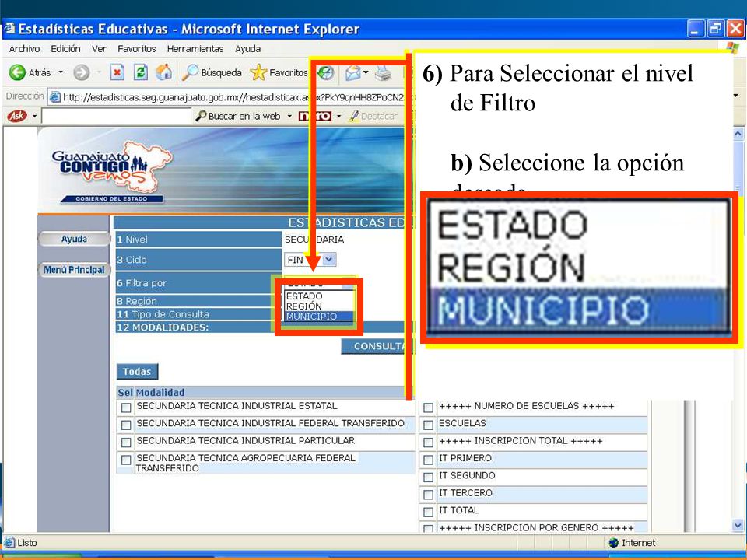
Task: Check the ESCUELAS checkbox
Action: [x=428, y=425]
